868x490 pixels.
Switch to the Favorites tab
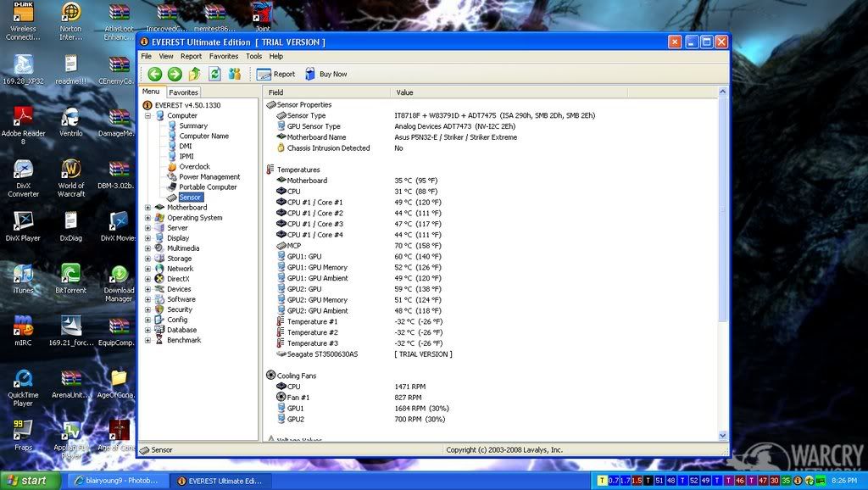tap(183, 92)
